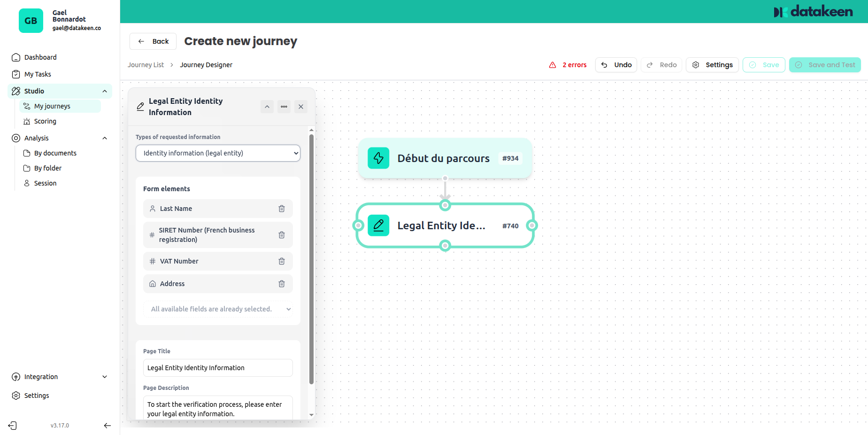The image size is (868, 435).
Task: Delete the Last Name form element
Action: pyautogui.click(x=282, y=208)
